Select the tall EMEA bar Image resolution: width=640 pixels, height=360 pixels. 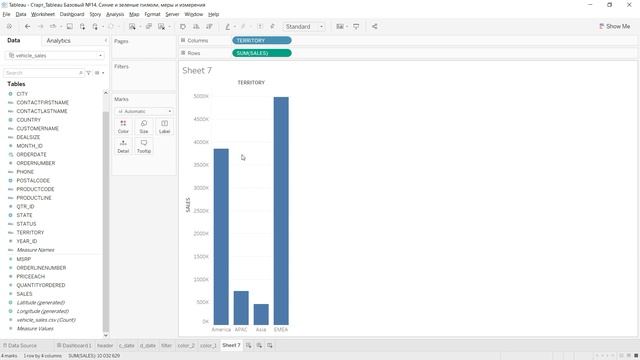[x=281, y=211]
